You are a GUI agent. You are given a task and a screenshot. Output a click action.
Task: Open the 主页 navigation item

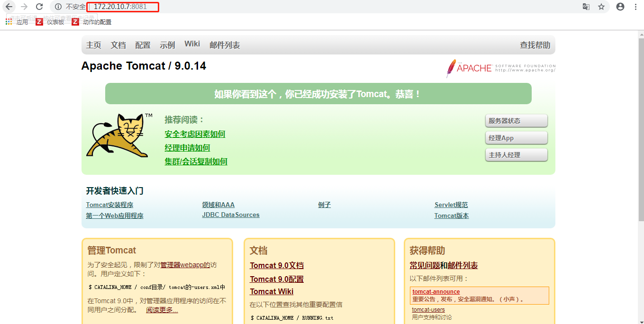point(94,45)
